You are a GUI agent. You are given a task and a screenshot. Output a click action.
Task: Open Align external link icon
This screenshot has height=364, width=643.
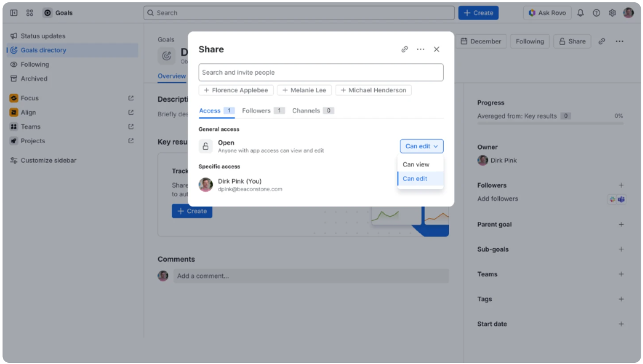coord(131,112)
